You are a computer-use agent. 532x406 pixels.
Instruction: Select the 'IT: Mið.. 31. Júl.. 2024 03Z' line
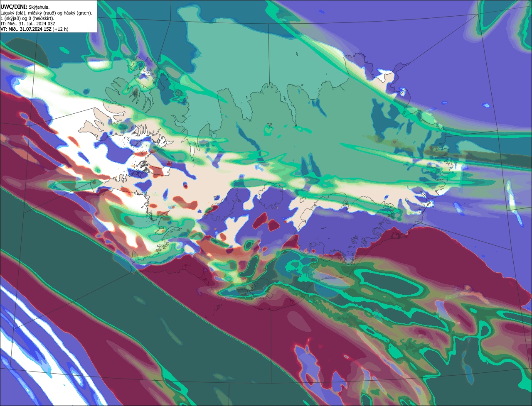[28, 24]
